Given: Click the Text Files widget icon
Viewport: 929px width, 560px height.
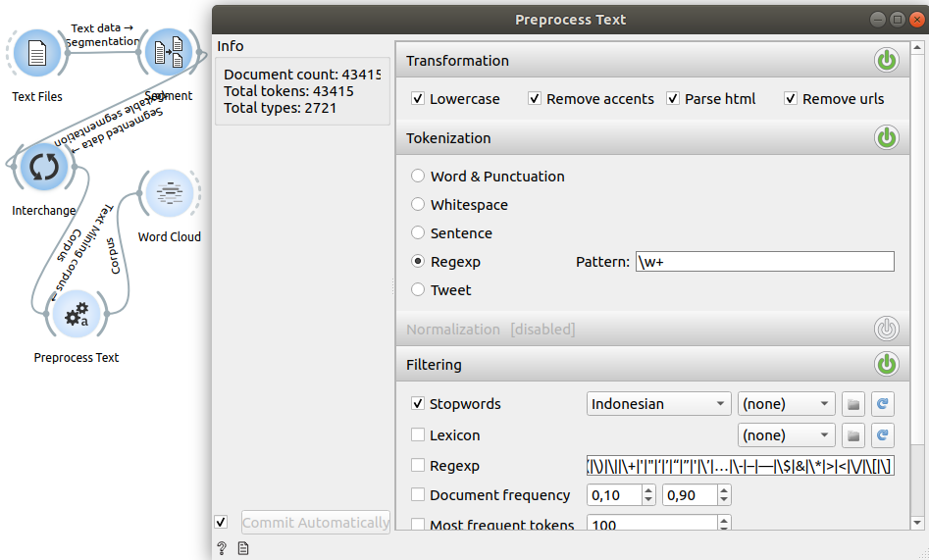Looking at the screenshot, I should [x=37, y=53].
